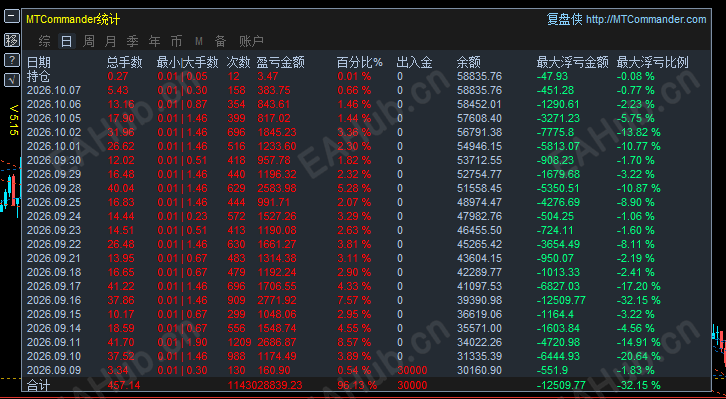Select the 2026.10.05 date row
Screen dimensions: 726x399
54,118
